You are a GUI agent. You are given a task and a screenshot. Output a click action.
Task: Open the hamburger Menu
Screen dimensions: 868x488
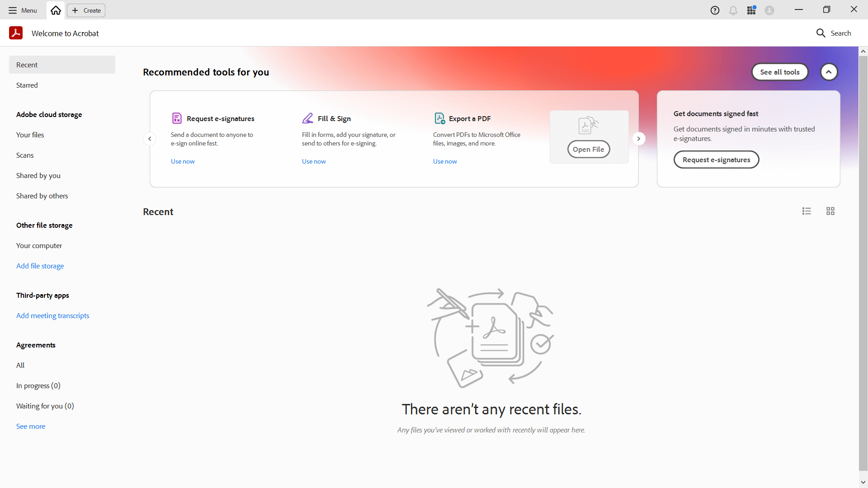click(23, 10)
